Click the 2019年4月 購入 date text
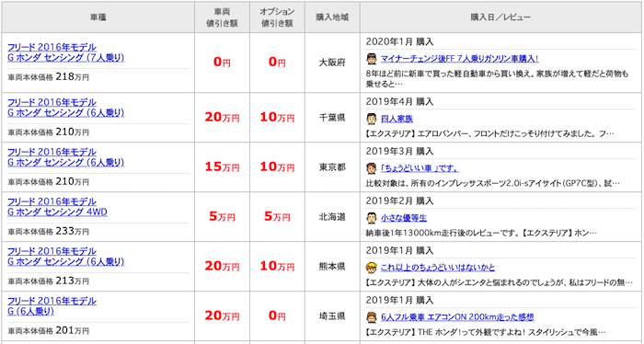Image resolution: width=644 pixels, height=344 pixels. click(x=399, y=102)
